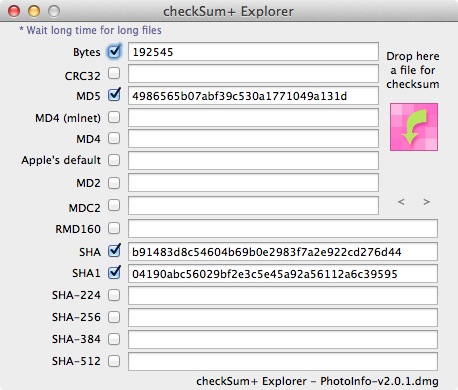Close the window with the red button
The width and height of the screenshot is (458, 390).
point(14,11)
